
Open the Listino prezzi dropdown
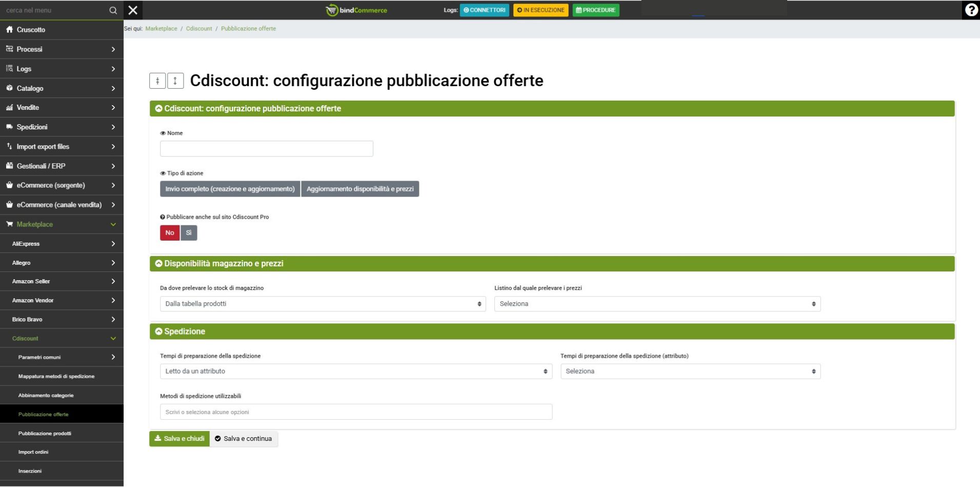tap(657, 304)
